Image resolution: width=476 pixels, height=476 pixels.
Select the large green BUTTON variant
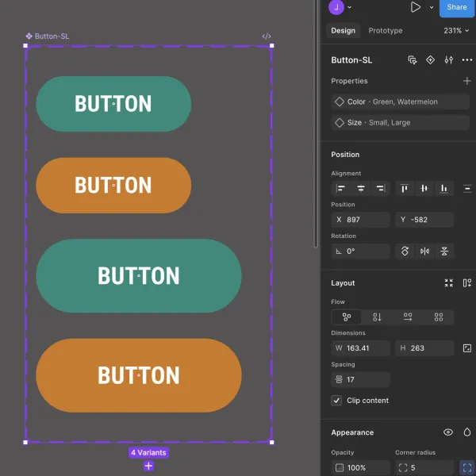pyautogui.click(x=139, y=275)
